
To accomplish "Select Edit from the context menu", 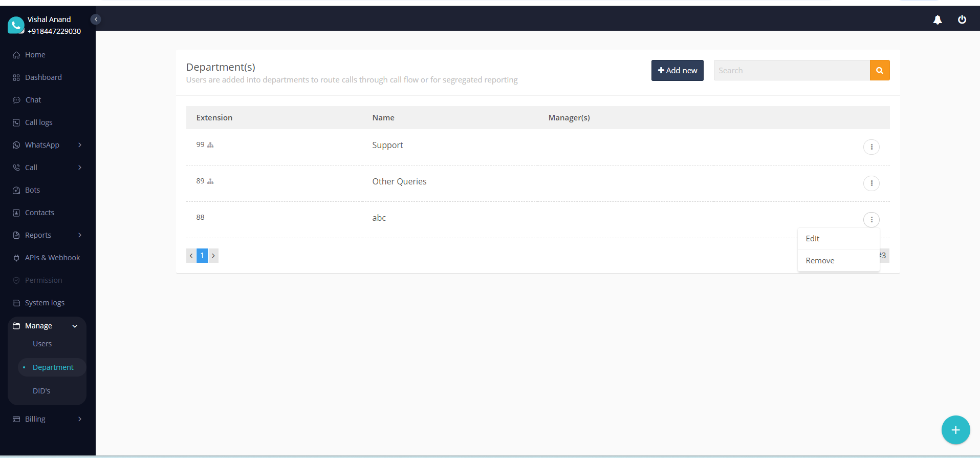I will (813, 239).
